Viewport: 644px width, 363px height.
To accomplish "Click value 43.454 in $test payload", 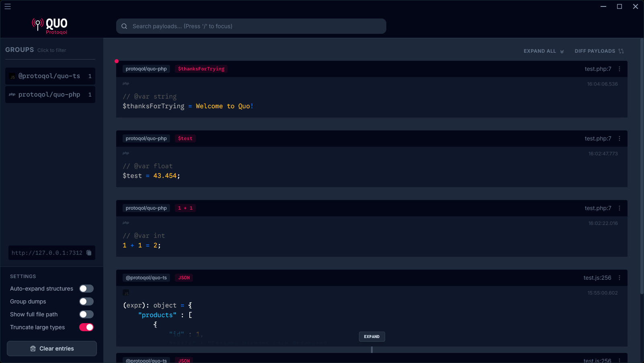I will click(165, 176).
